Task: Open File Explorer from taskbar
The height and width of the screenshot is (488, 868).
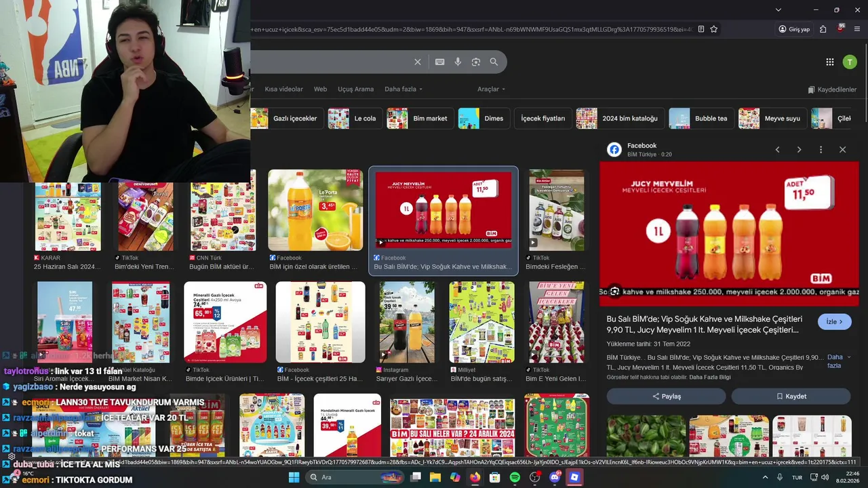Action: (435, 477)
